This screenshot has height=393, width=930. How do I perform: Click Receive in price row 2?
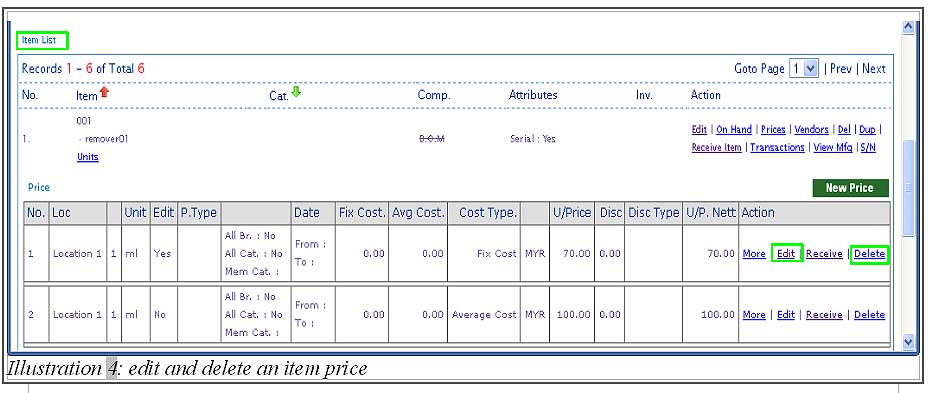click(x=824, y=315)
